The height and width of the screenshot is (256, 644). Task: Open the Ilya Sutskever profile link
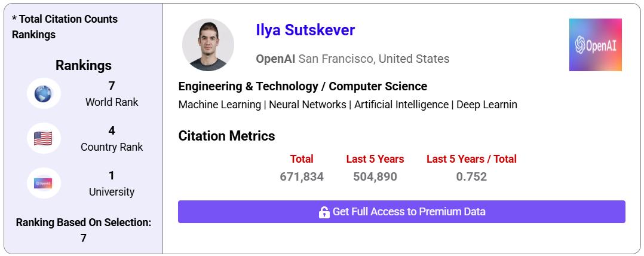pyautogui.click(x=305, y=30)
